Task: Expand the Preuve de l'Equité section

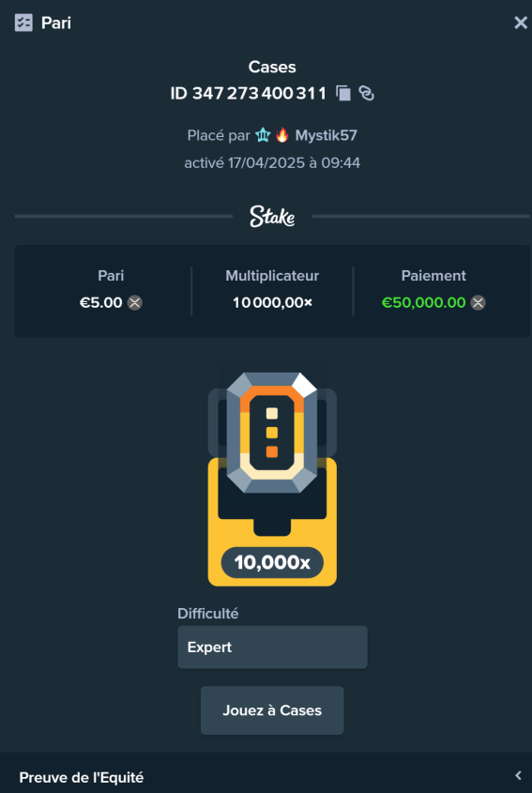Action: pyautogui.click(x=266, y=777)
